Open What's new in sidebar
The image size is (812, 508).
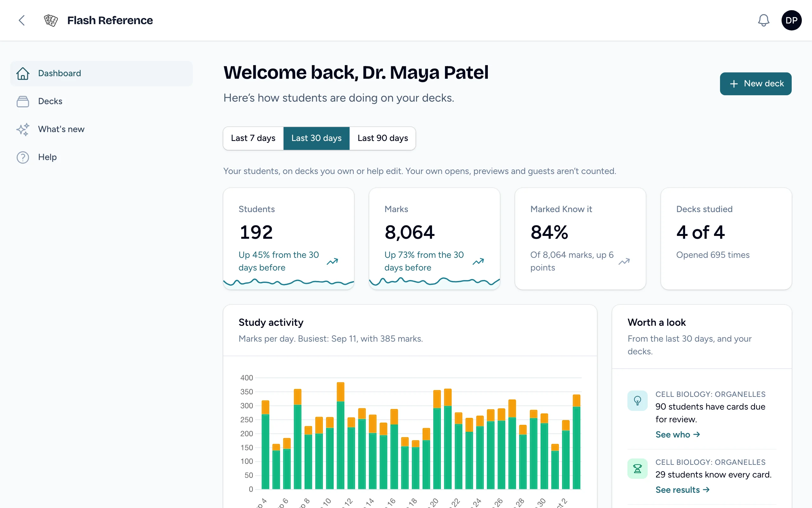(x=102, y=129)
